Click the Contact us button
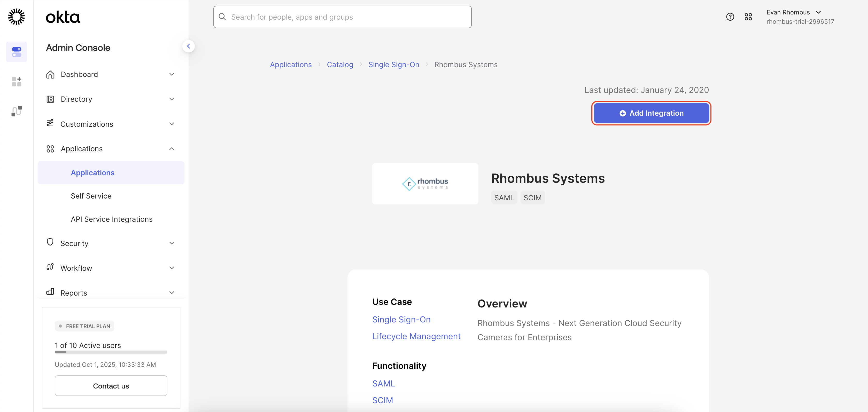Screen dimensions: 868x412 [x=111, y=386]
